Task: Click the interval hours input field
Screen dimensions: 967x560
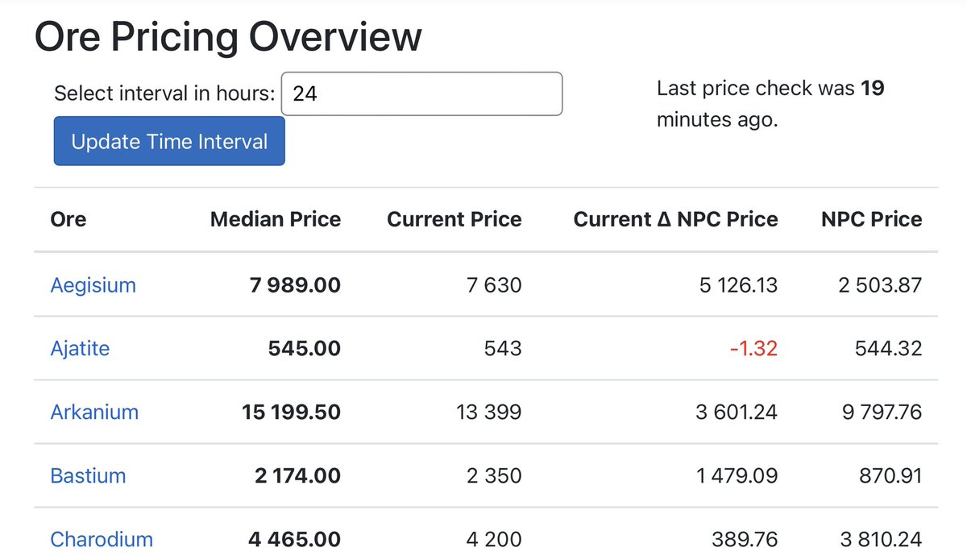Action: click(x=421, y=94)
